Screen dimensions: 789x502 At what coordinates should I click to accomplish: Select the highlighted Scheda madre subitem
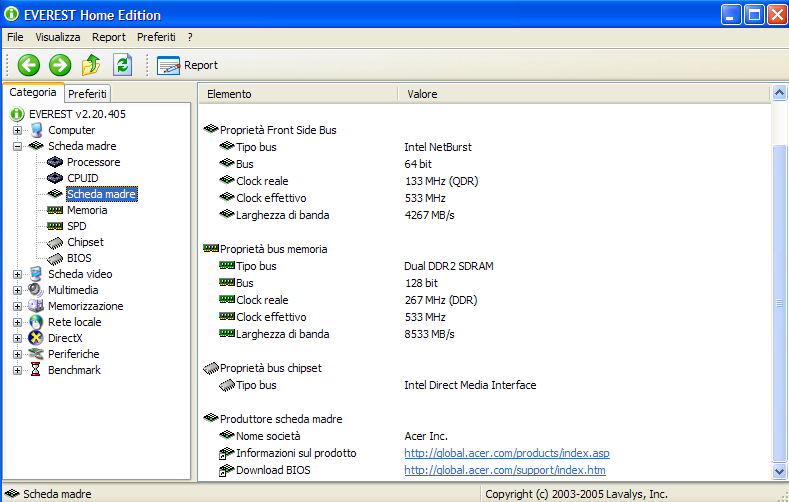click(102, 194)
